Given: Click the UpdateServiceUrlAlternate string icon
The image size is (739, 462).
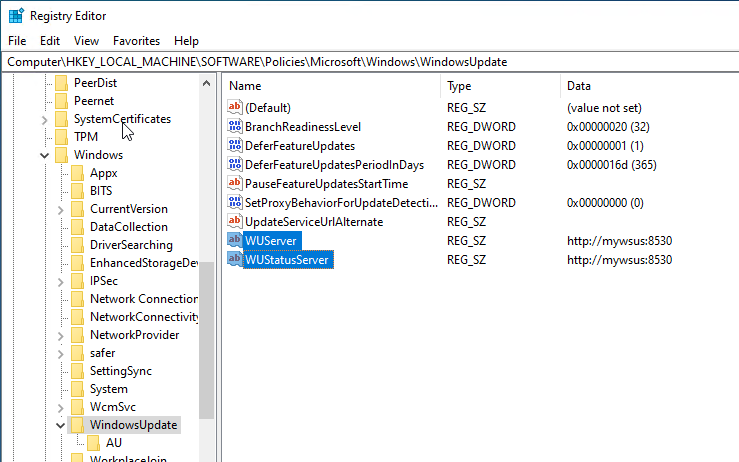Looking at the screenshot, I should (235, 221).
